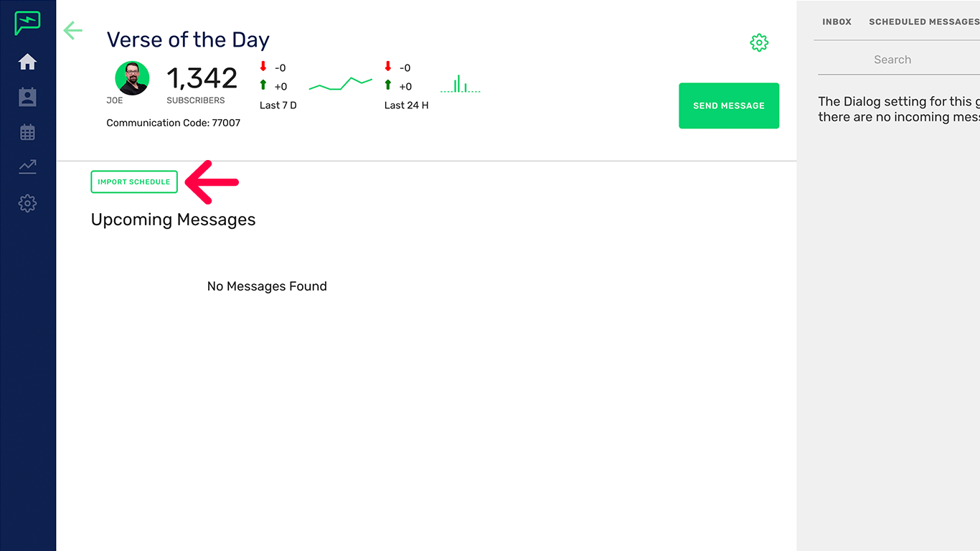Viewport: 980px width, 551px height.
Task: Click the green back arrow
Action: [73, 30]
